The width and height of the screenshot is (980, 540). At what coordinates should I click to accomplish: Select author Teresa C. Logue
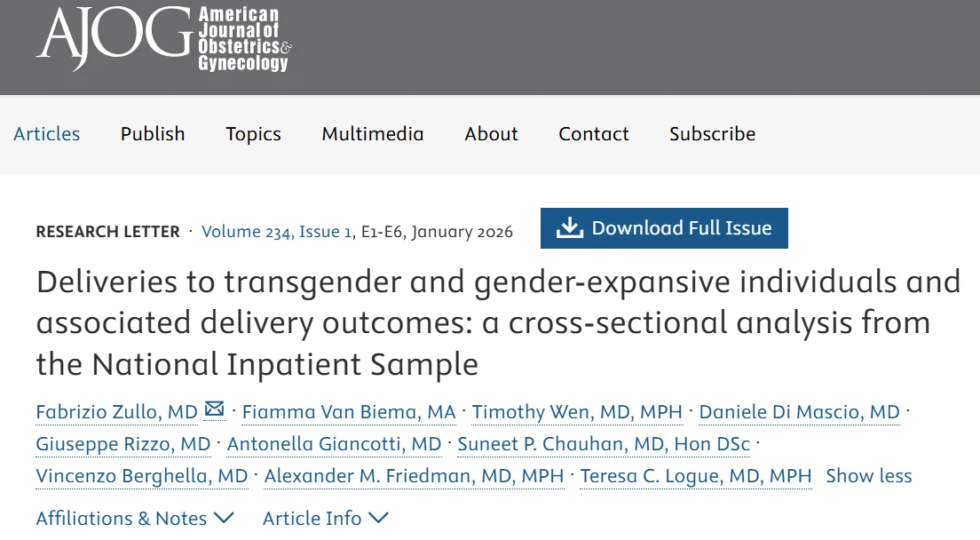coord(696,476)
